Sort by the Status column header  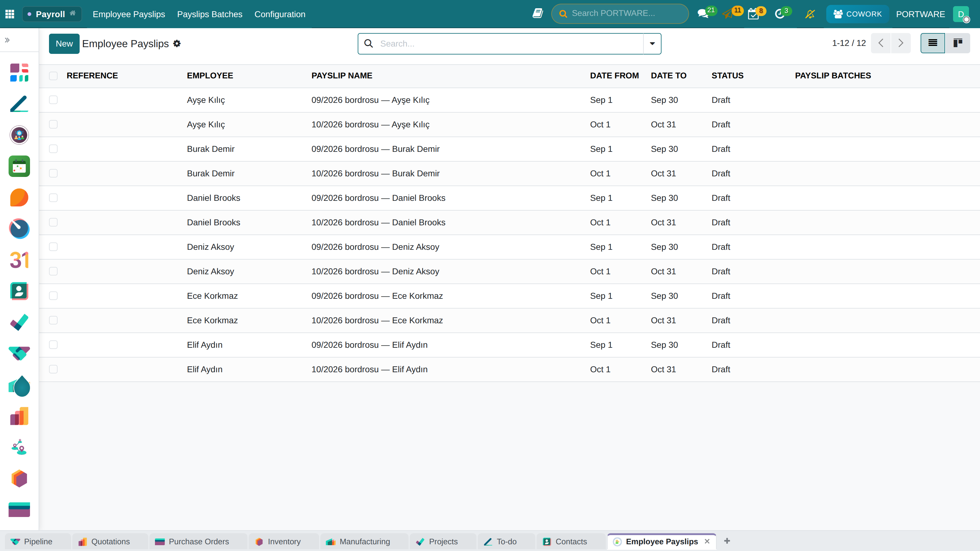727,76
